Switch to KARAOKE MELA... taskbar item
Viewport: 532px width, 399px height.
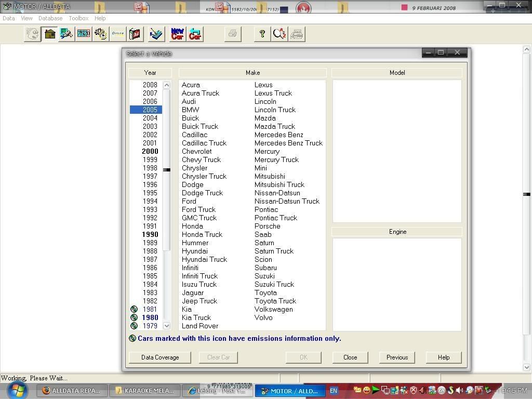144,391
